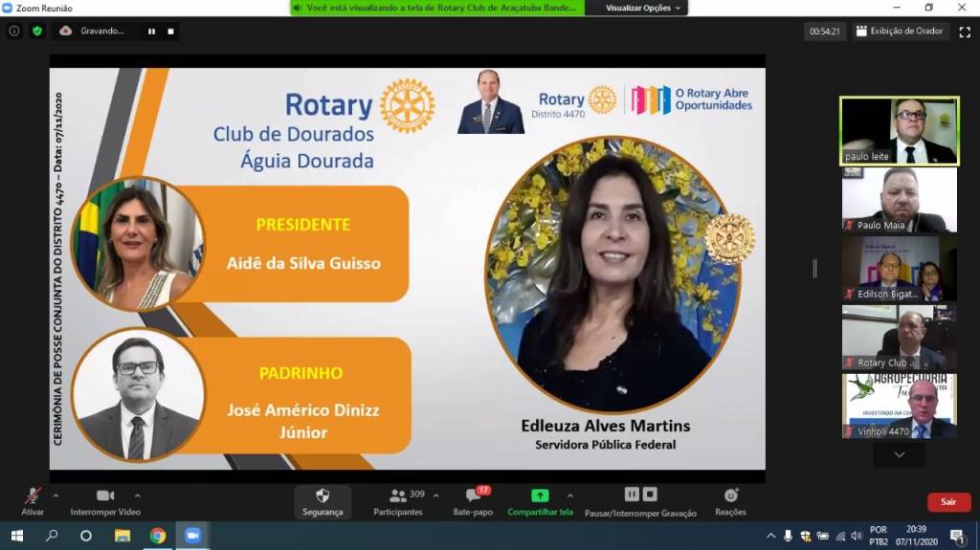Stop recording using top-left stop icon
The width and height of the screenshot is (980, 550).
[x=170, y=31]
